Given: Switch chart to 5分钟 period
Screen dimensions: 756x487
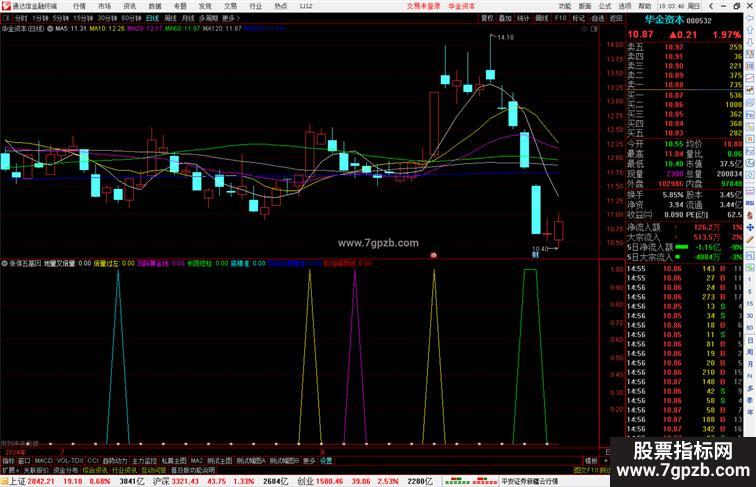Looking at the screenshot, I should click(61, 18).
